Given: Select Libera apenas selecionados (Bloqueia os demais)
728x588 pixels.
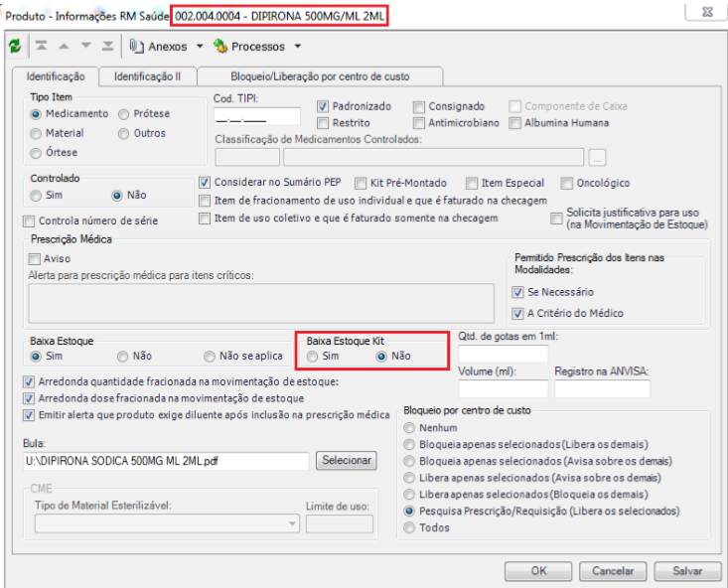Looking at the screenshot, I should coord(409,495).
